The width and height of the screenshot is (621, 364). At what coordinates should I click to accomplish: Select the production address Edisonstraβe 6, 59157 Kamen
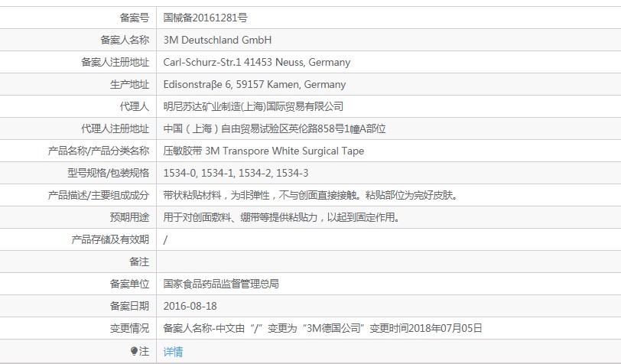click(x=231, y=84)
